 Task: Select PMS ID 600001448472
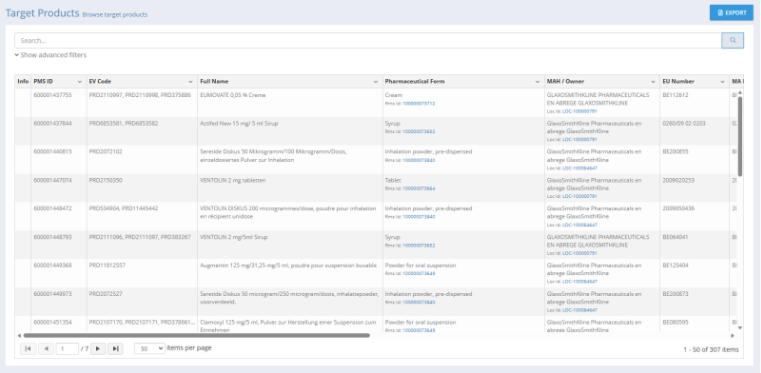point(52,209)
